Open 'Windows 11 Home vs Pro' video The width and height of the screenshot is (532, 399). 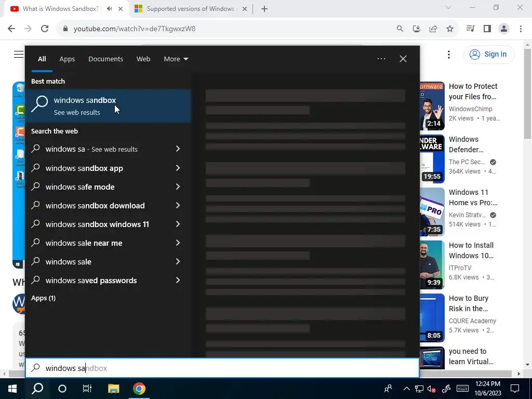click(473, 197)
